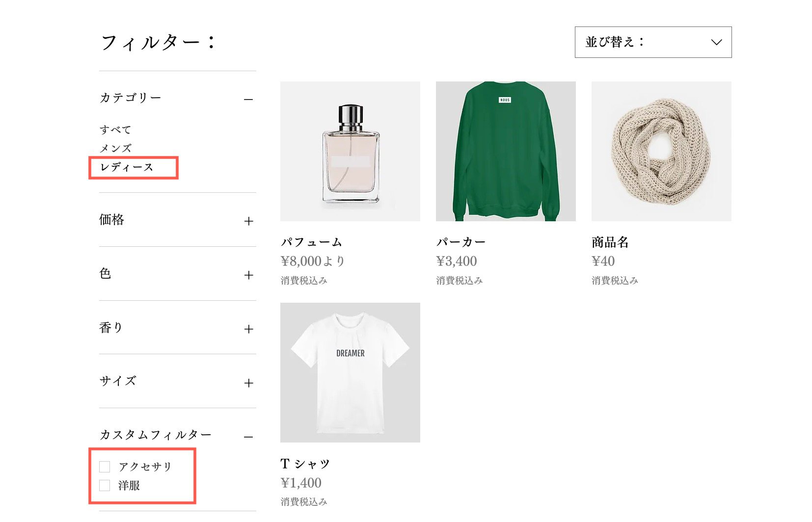Expand the 価格 filter section
Screen dimensions: 812x522
[248, 221]
